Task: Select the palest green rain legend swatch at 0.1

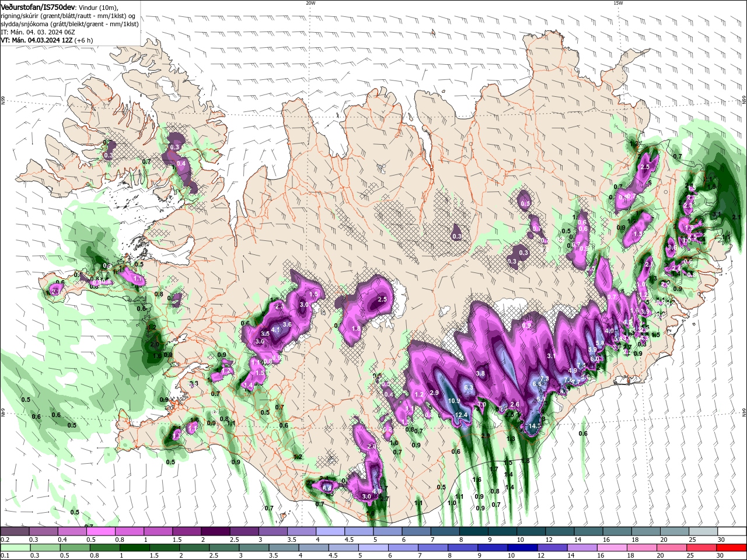Action: pos(15,548)
